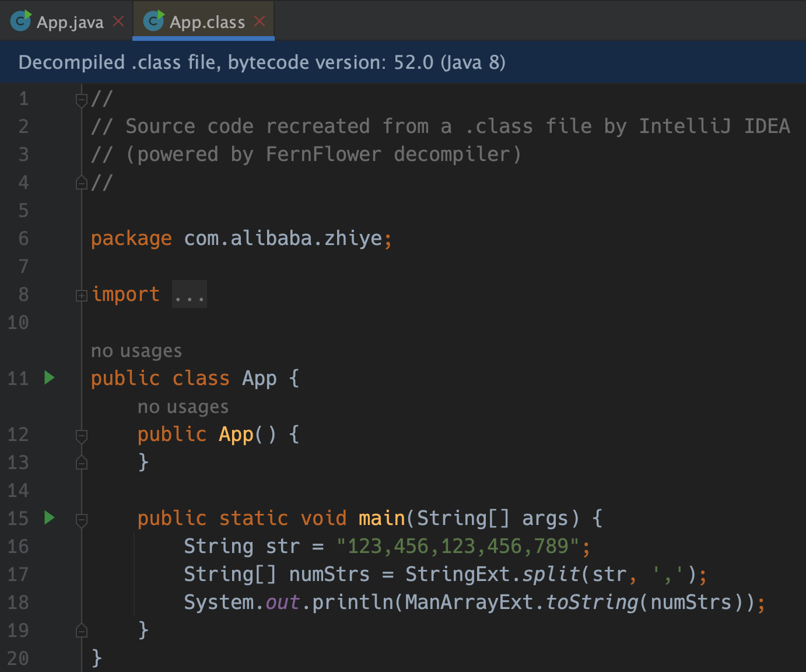806x672 pixels.
Task: Click the "no usages" hint above the constructor
Action: [183, 407]
